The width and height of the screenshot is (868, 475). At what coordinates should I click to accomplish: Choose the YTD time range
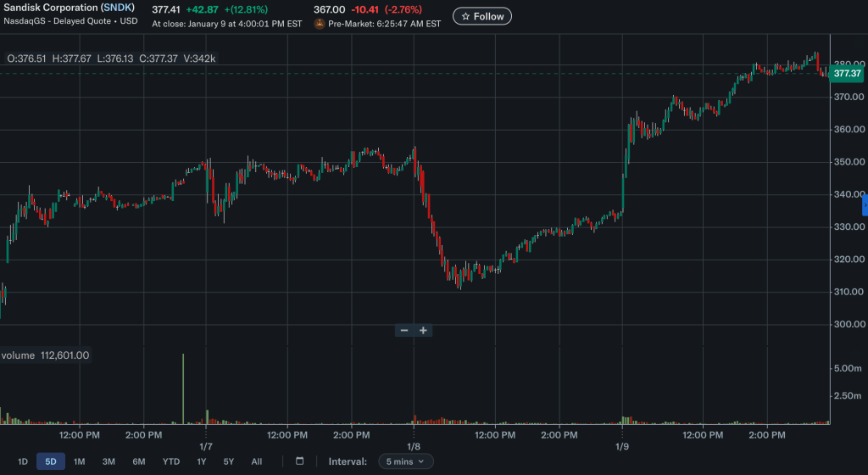click(170, 461)
